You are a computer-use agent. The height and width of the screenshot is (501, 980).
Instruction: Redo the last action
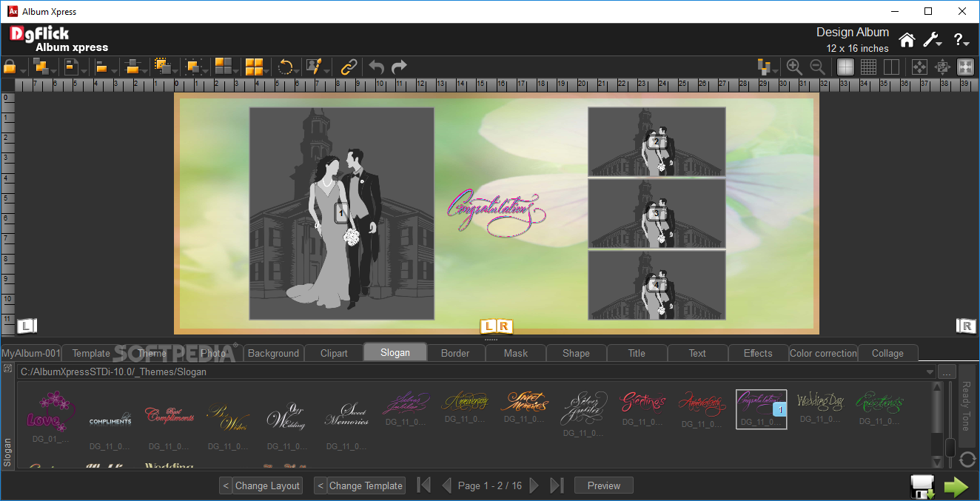(x=400, y=67)
